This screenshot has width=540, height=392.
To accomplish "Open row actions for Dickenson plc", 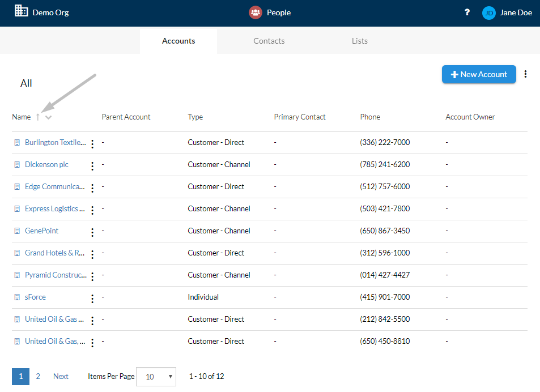I will tap(92, 166).
